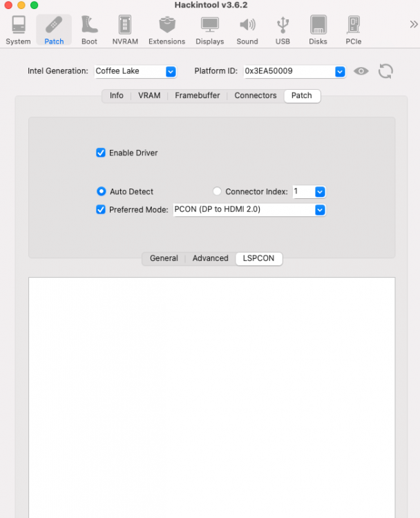Open the USB toolbar section
Viewport: 420px width, 518px height.
tap(283, 30)
